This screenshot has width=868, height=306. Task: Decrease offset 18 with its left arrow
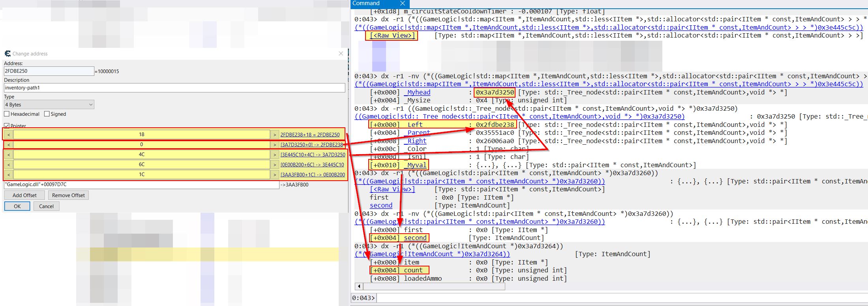click(9, 135)
